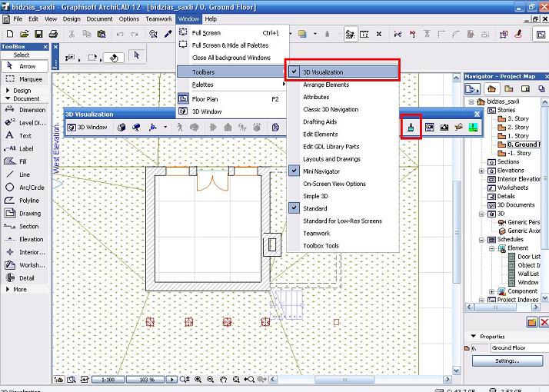
Task: Choose Floor Plan from Window menu
Action: coord(232,99)
